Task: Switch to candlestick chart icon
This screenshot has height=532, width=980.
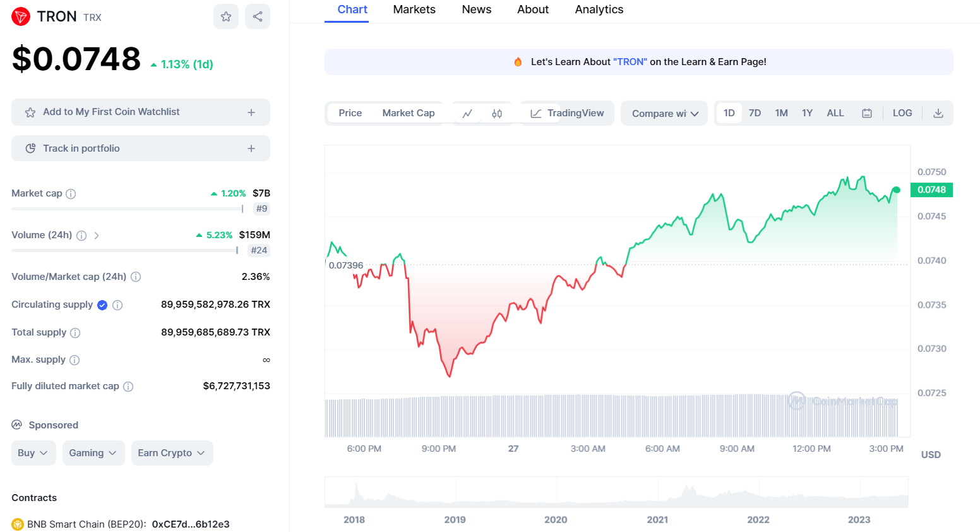Action: click(x=497, y=114)
